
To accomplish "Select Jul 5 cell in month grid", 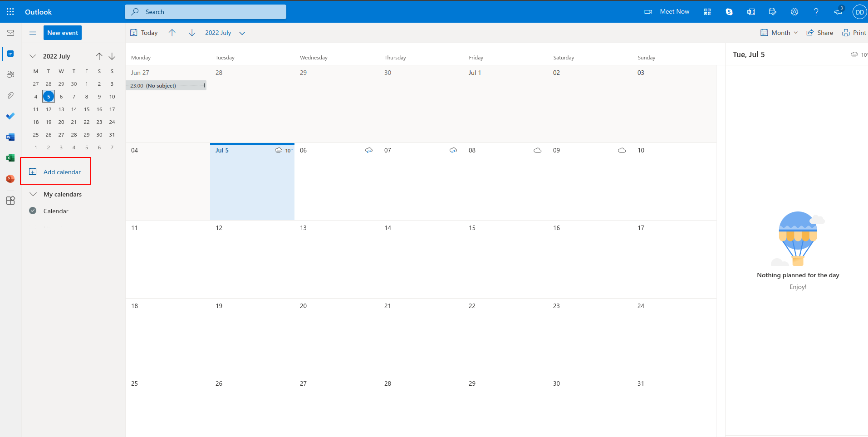I will [x=252, y=182].
